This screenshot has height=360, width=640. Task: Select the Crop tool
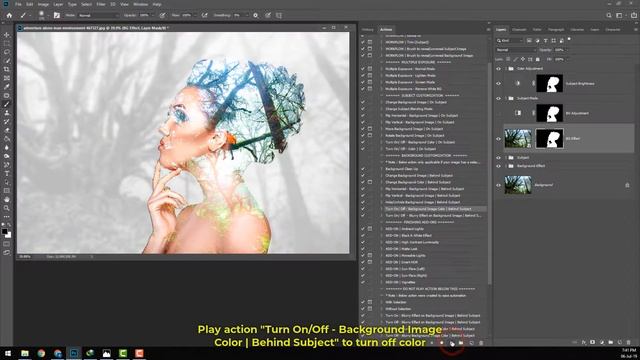7,69
